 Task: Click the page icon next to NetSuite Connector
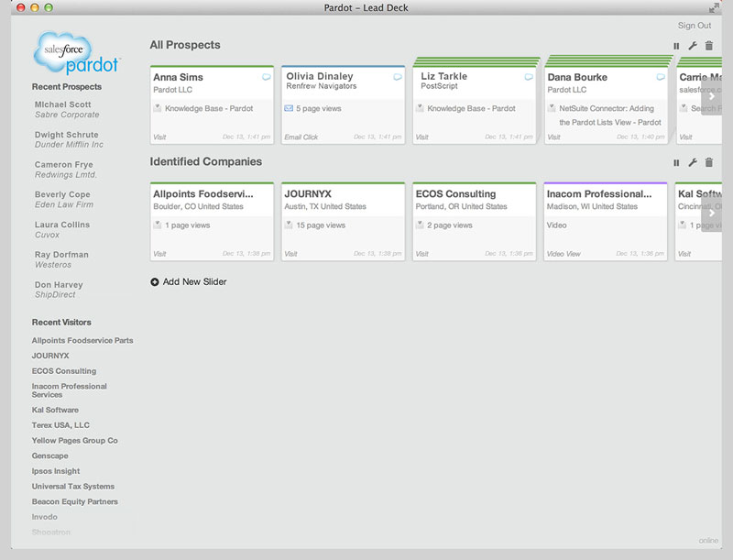(552, 108)
